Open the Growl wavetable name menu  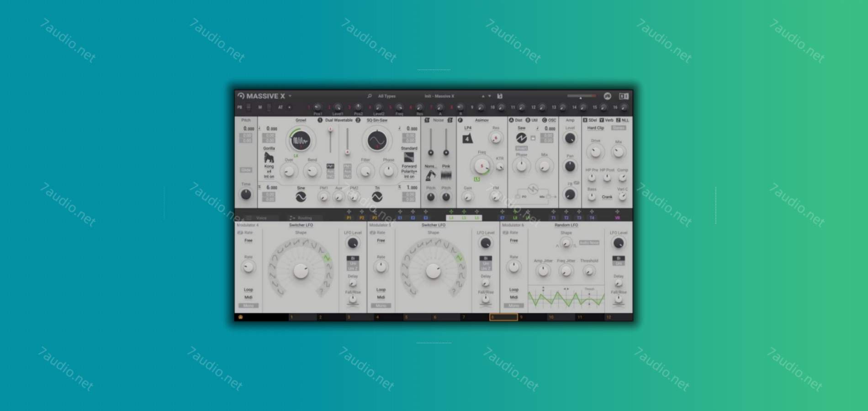301,121
